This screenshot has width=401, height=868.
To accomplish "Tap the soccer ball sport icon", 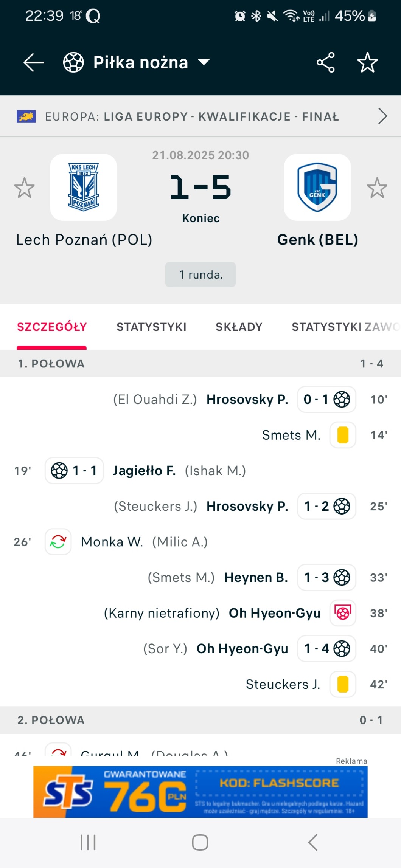I will [73, 62].
